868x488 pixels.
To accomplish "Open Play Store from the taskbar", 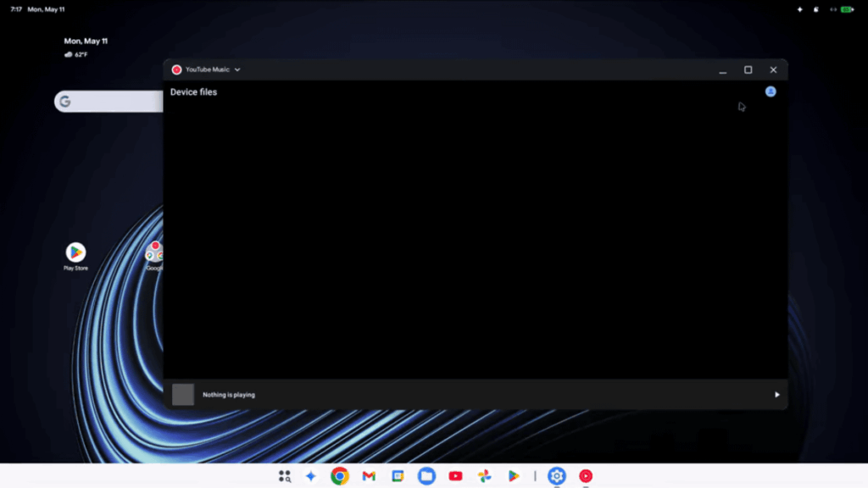I will click(513, 476).
